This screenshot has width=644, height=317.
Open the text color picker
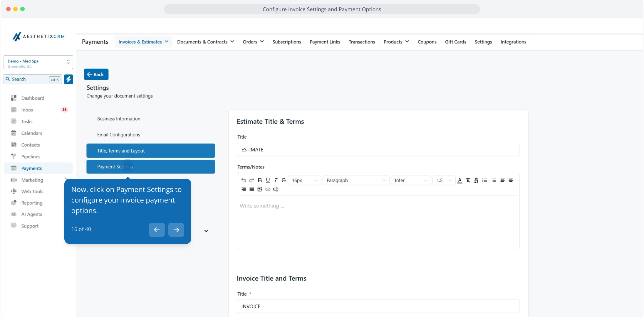point(460,180)
